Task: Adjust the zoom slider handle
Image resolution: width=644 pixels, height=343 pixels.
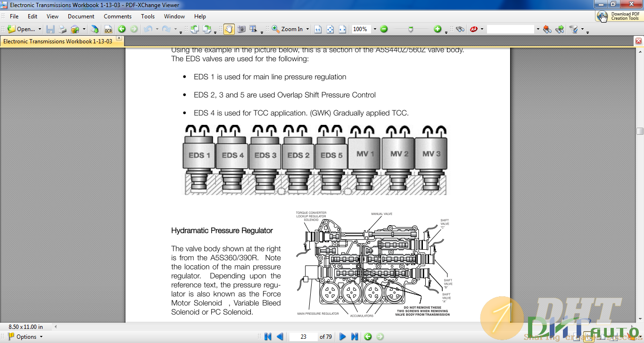Action: click(411, 29)
